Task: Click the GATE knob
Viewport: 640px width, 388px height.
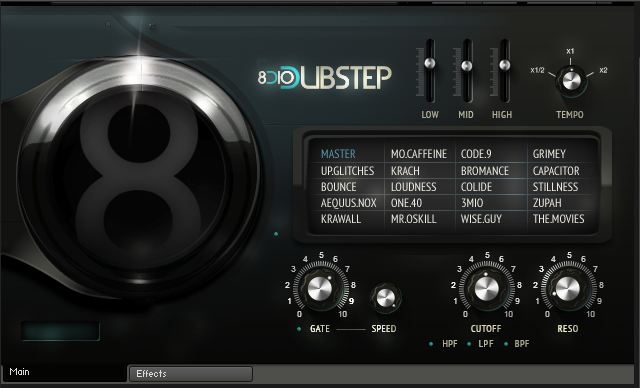Action: coord(320,288)
